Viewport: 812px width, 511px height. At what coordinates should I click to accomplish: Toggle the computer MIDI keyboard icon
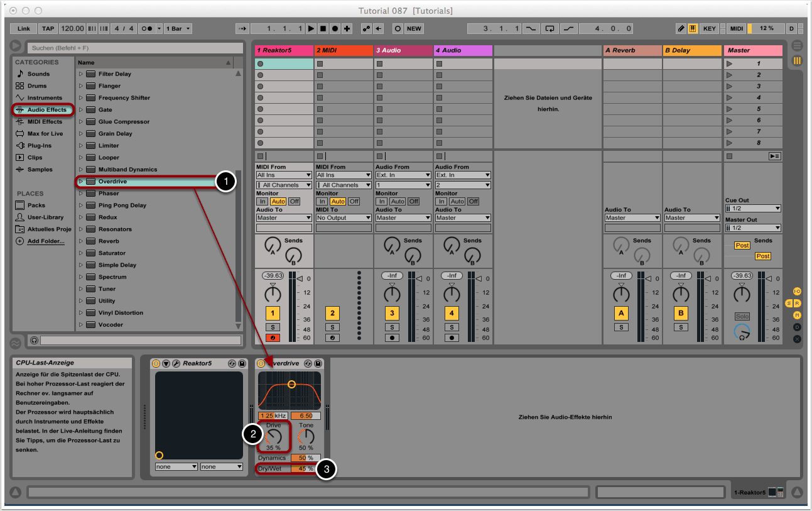693,28
